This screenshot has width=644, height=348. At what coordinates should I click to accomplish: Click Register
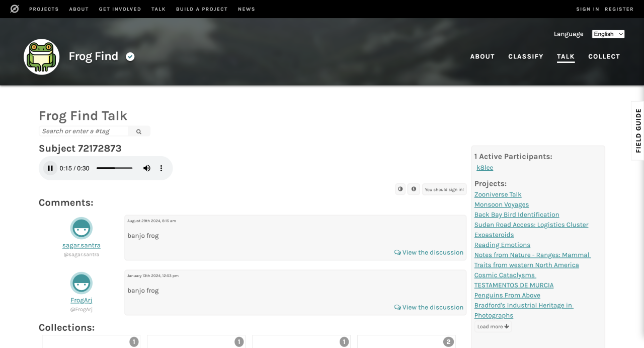(x=619, y=9)
